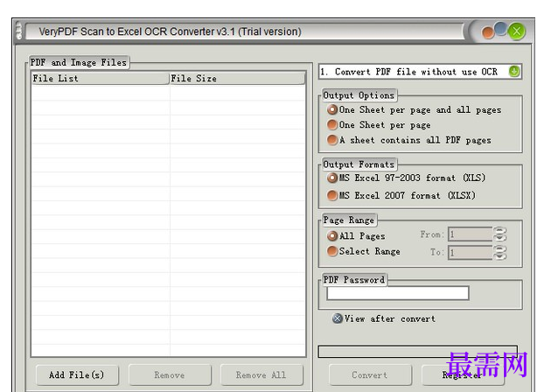Image resolution: width=544 pixels, height=392 pixels.
Task: Click the PDF Password input box
Action: (x=398, y=293)
